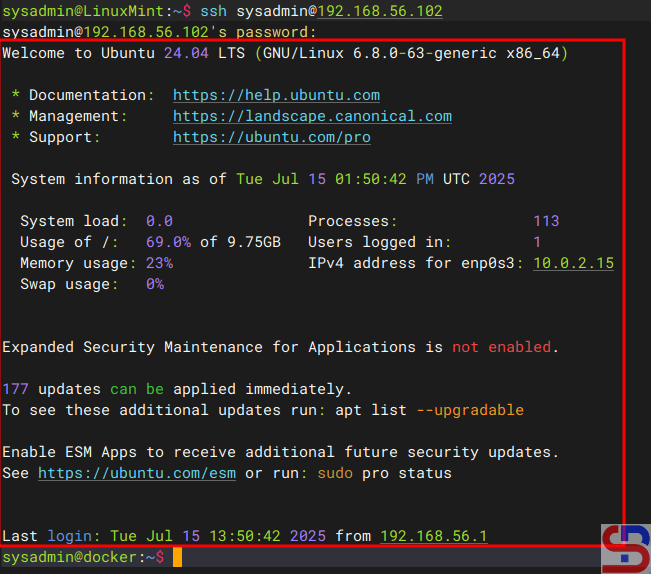
Task: Open the help.ubuntu.com documentation link
Action: click(x=276, y=95)
